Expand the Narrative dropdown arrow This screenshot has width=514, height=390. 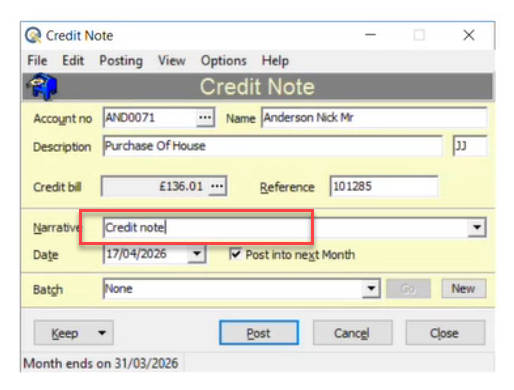tap(477, 228)
